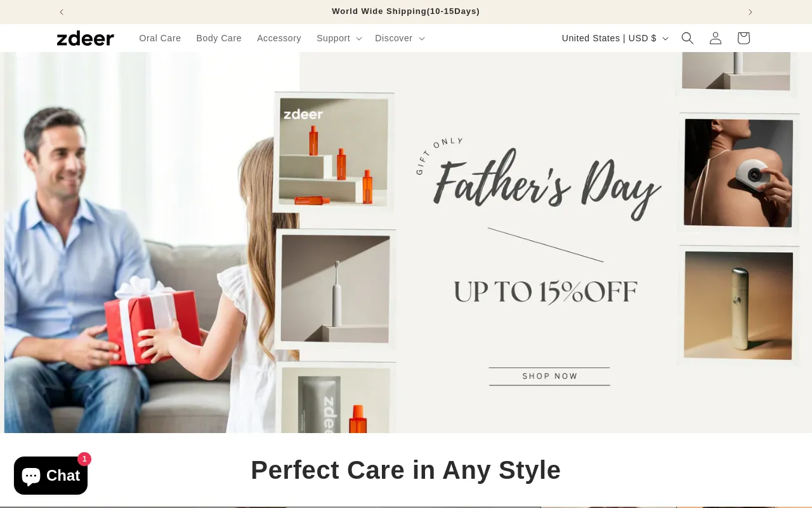
Task: Show previous announcement with left arrow
Action: (x=62, y=11)
